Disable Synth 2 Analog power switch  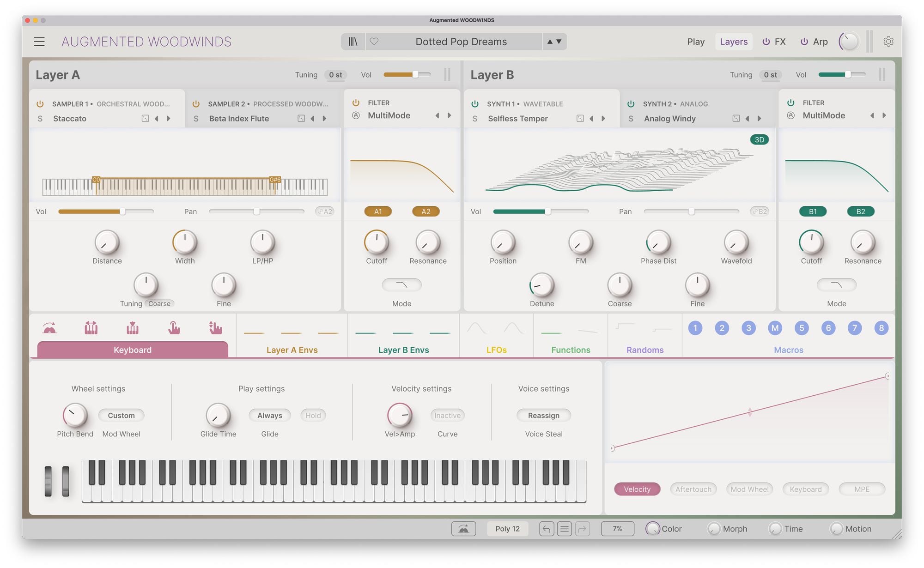(x=631, y=104)
